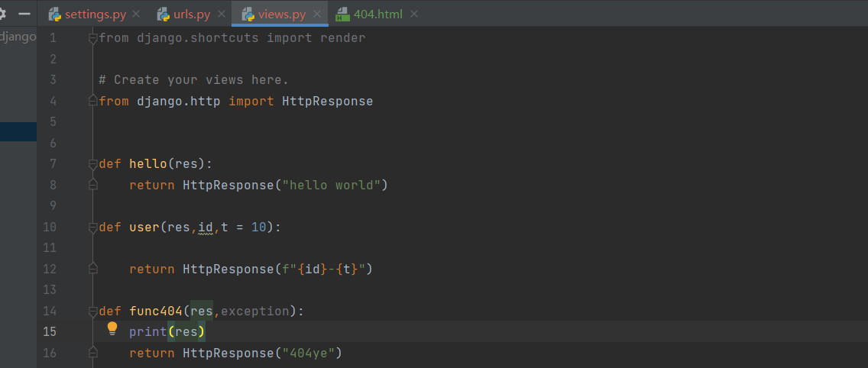Click the 404.html file type icon
This screenshot has height=368, width=868.
[342, 15]
